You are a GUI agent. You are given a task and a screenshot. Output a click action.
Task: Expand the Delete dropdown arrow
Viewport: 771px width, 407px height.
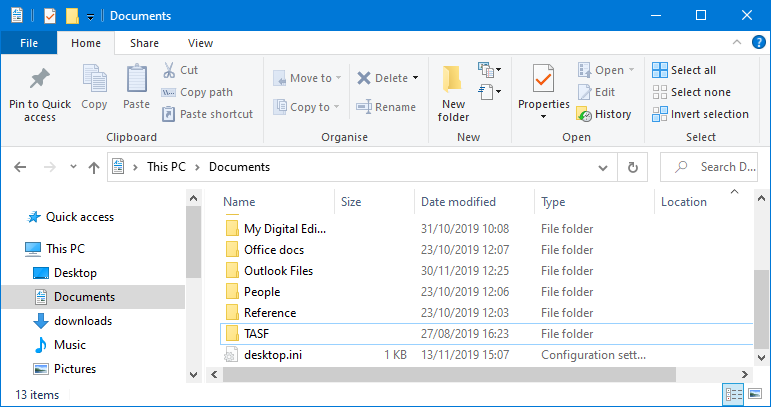[415, 78]
